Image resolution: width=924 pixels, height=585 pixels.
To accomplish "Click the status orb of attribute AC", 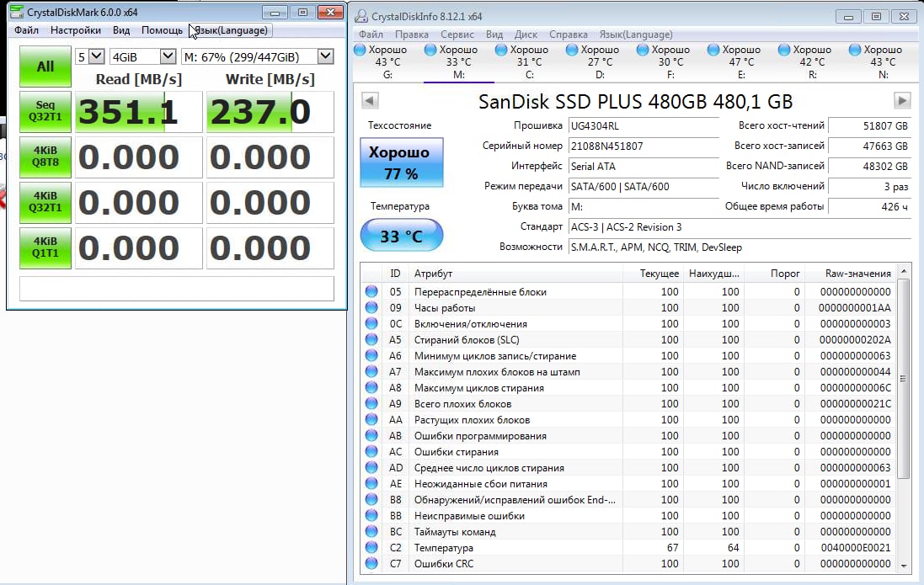I will click(x=371, y=451).
